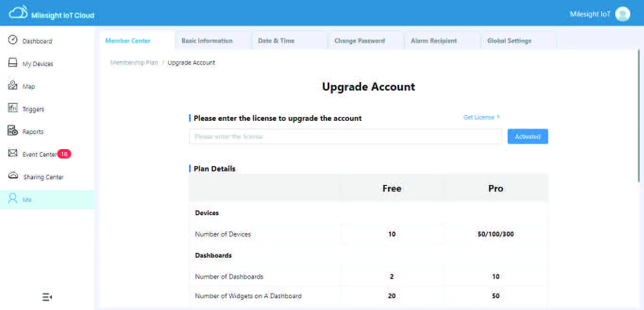Click the license entry input field
Screen dimensions: 644x310
[345, 136]
